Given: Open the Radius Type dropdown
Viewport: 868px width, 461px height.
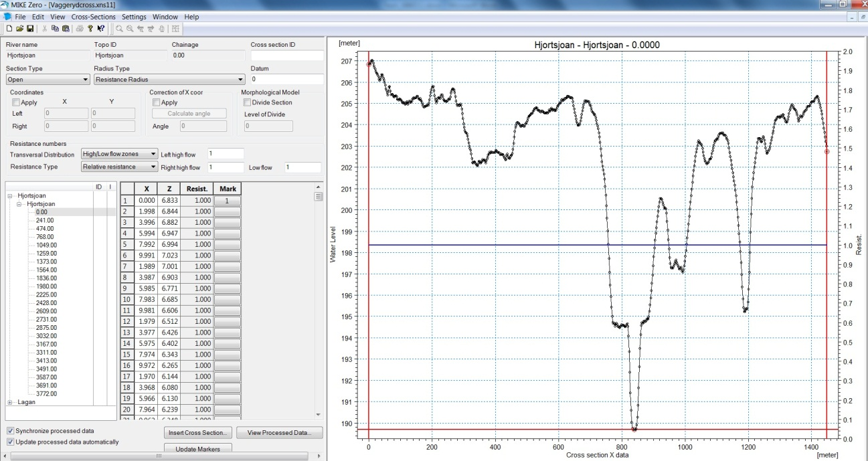Looking at the screenshot, I should [169, 80].
